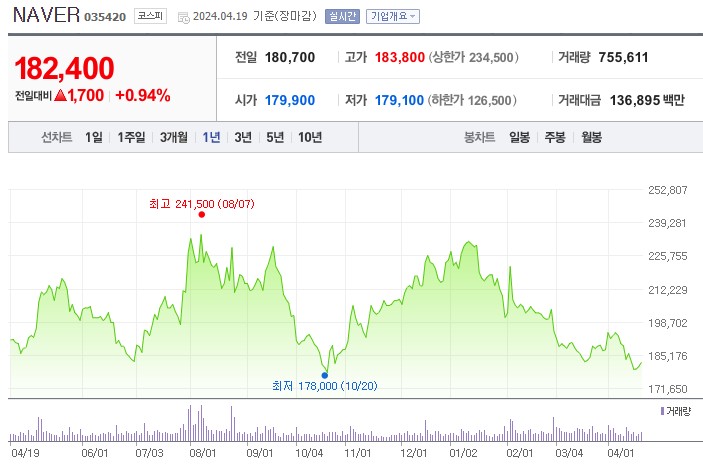Click the 최고 241,500 (08/07) label
703x468 pixels.
pos(202,204)
